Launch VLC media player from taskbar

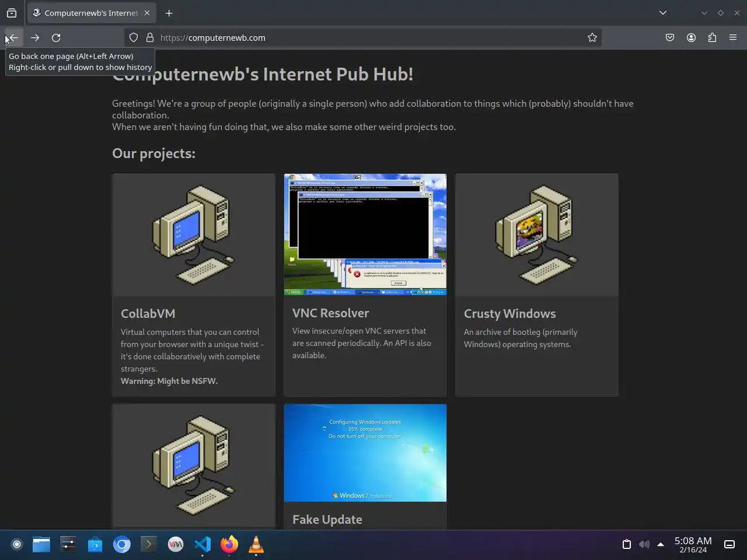point(256,544)
